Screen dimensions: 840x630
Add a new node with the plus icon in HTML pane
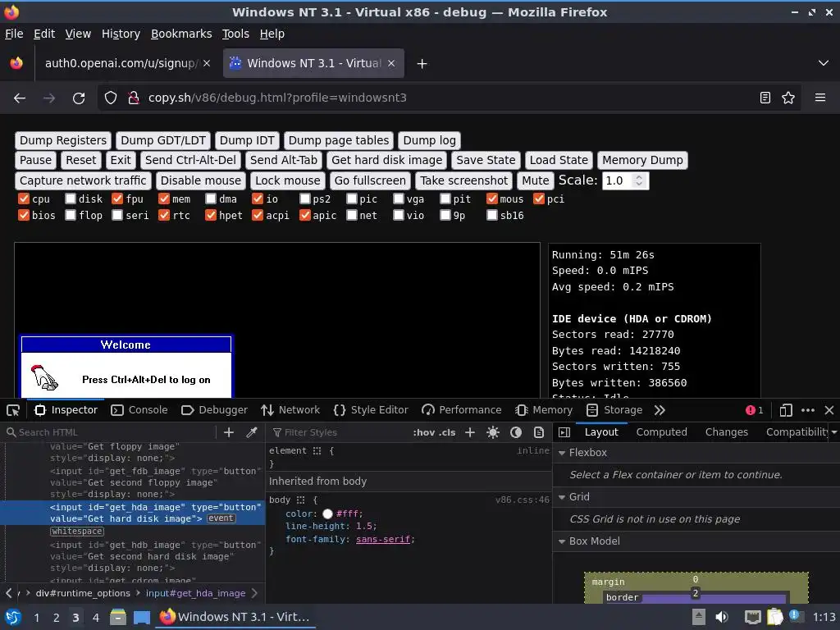[x=229, y=432]
